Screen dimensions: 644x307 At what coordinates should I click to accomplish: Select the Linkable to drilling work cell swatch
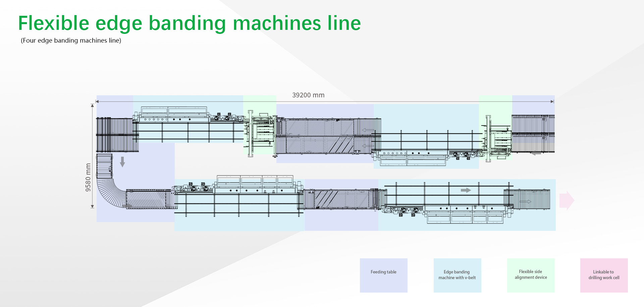(604, 275)
